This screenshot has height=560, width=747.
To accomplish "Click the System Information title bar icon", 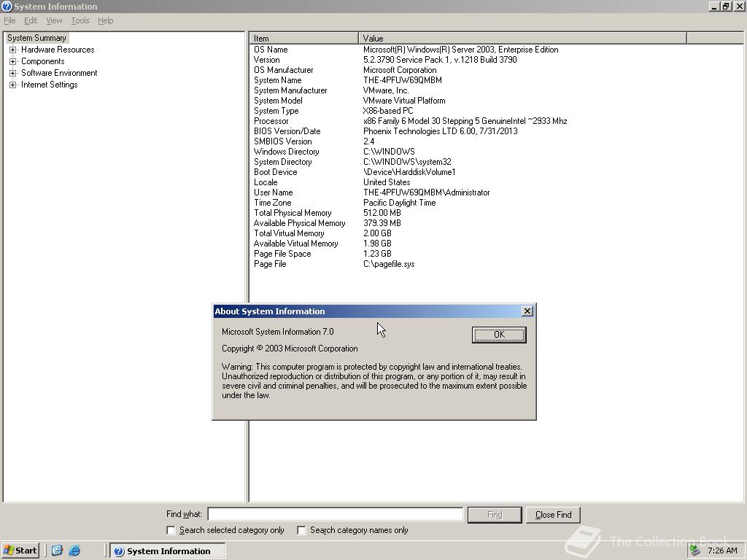I will 7,6.
